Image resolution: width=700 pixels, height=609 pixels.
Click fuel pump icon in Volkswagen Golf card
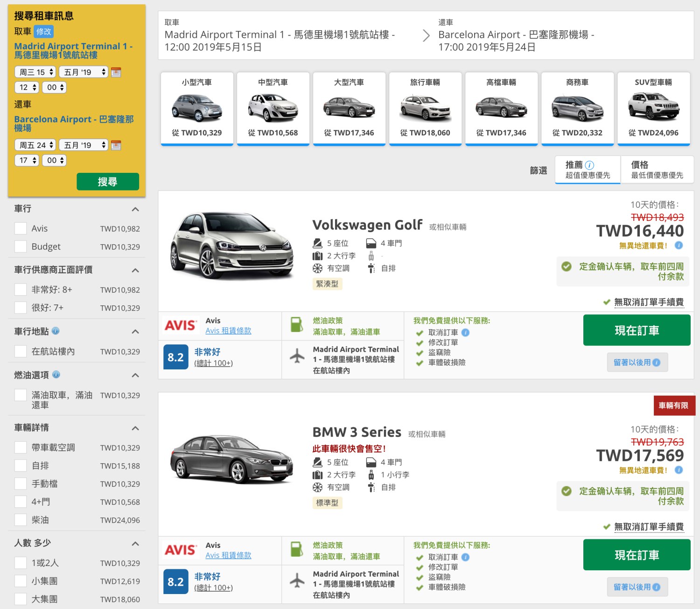pyautogui.click(x=297, y=325)
